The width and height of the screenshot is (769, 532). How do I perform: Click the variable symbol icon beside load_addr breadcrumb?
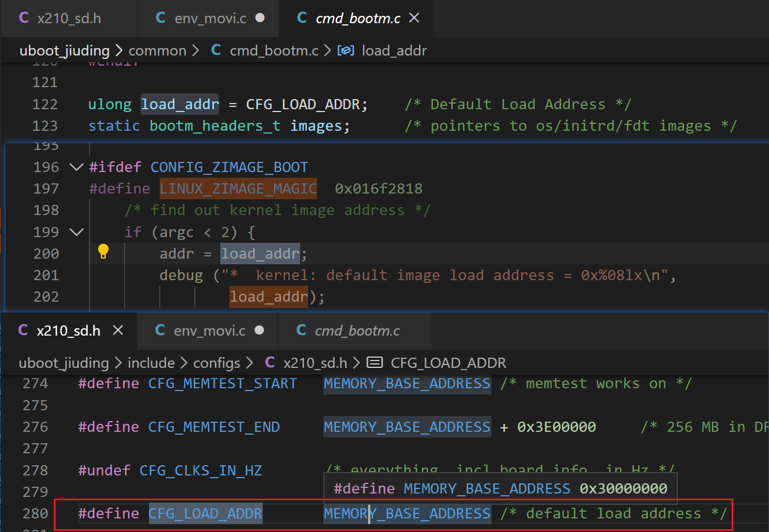(345, 50)
